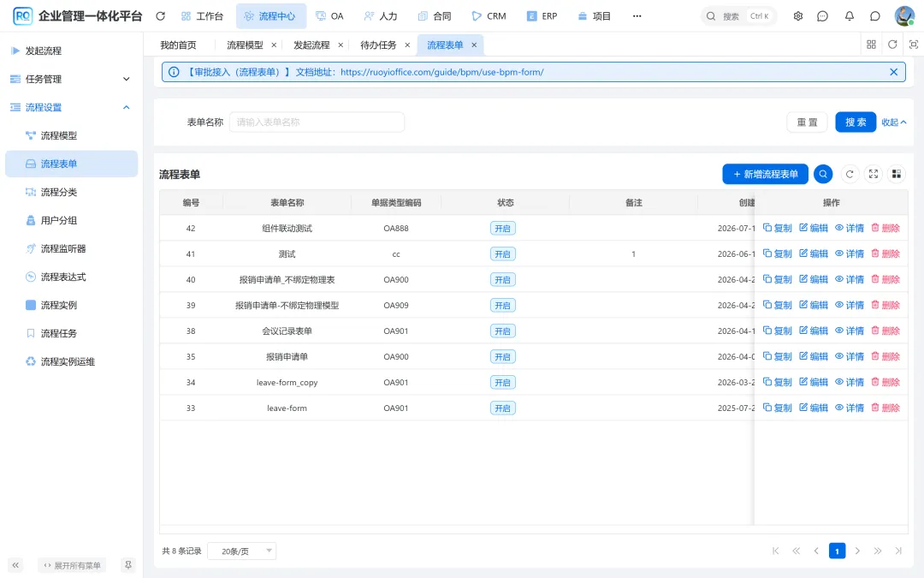Image resolution: width=924 pixels, height=578 pixels.
Task: Switch to 工作台 top menu
Action: point(202,16)
